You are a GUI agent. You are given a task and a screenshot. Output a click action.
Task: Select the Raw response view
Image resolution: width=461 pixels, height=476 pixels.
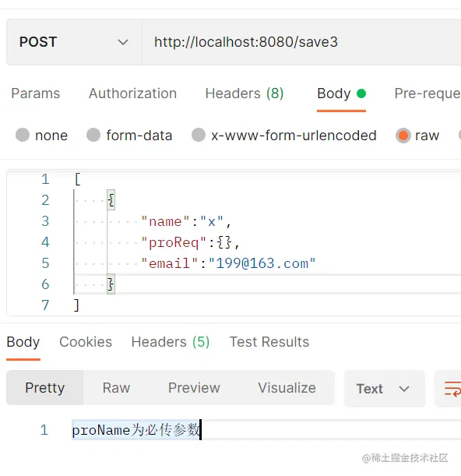[116, 388]
